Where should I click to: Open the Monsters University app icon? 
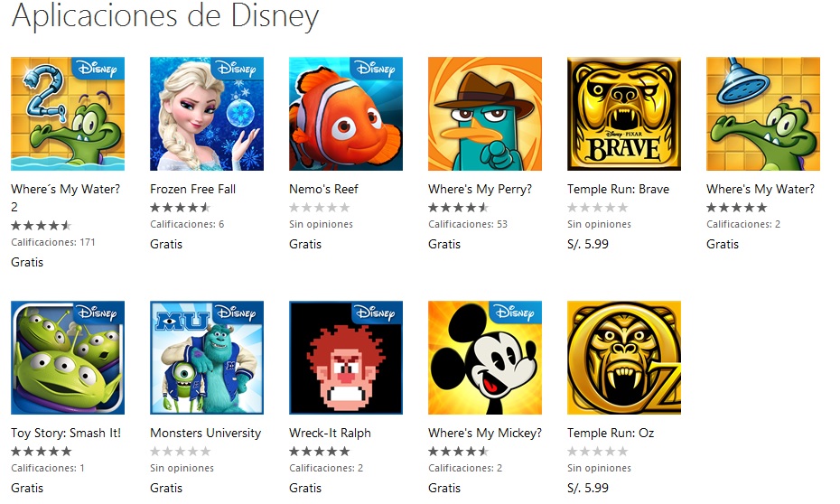207,358
